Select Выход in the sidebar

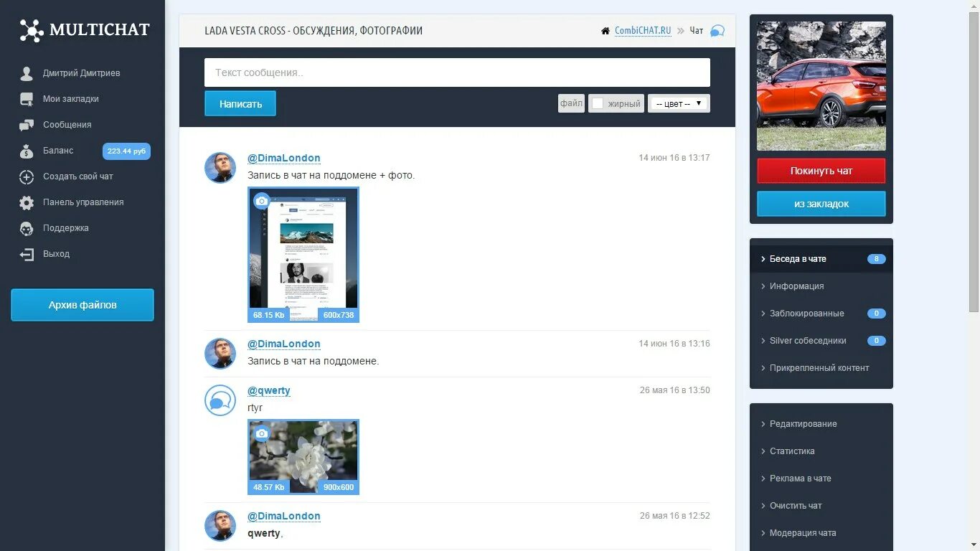57,254
